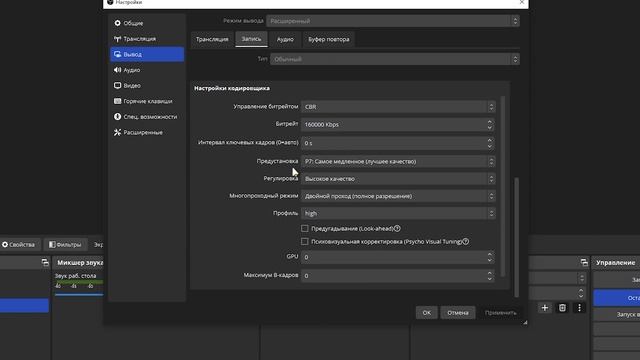This screenshot has height=360, width=640.
Task: Click the Интервал ключевых кадров stepper arrows
Action: pos(490,143)
